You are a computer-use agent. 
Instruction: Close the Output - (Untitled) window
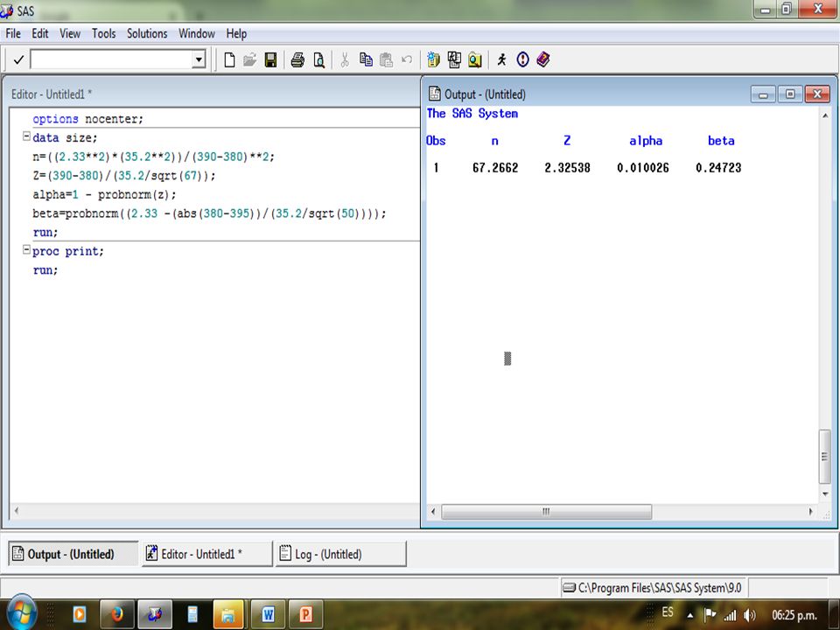coord(817,94)
